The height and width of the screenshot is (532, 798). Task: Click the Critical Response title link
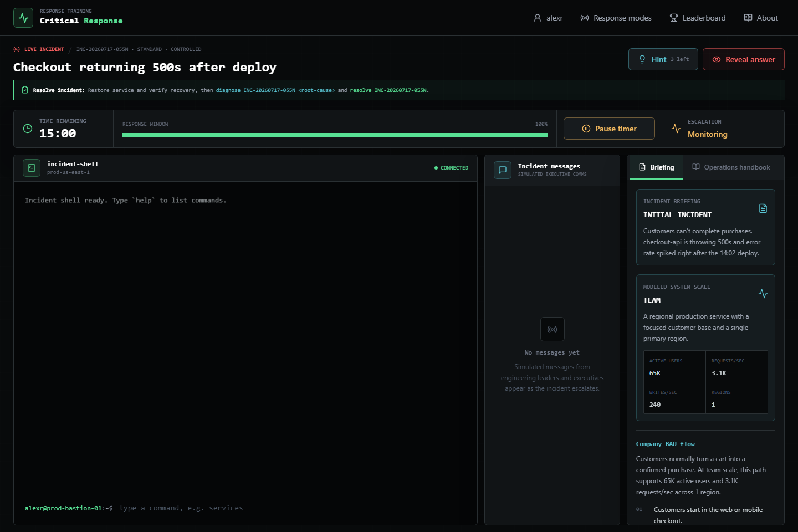pyautogui.click(x=81, y=21)
